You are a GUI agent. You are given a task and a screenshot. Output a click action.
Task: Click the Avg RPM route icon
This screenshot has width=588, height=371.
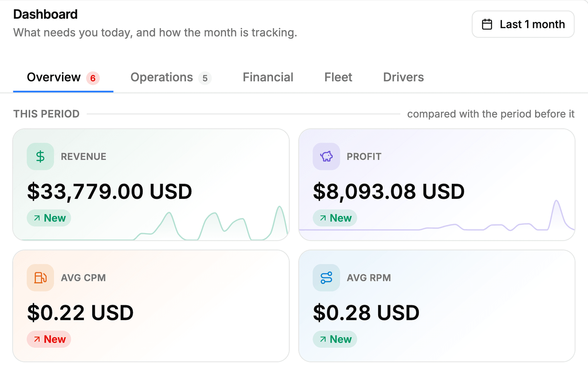(x=326, y=278)
